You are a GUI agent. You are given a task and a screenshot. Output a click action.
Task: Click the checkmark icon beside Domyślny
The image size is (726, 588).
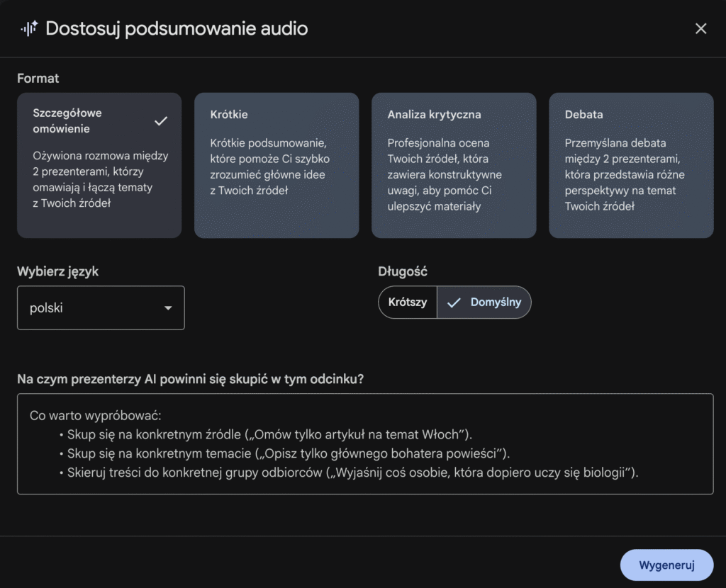click(454, 303)
